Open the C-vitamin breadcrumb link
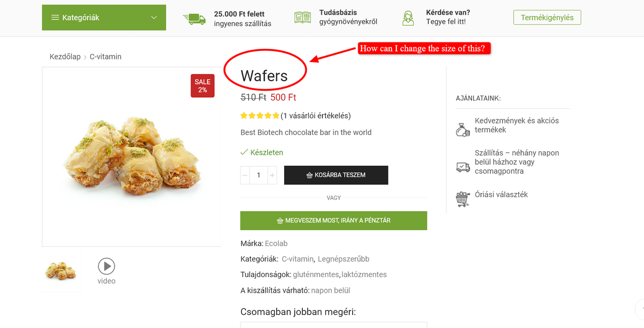644x328 pixels. pyautogui.click(x=106, y=57)
